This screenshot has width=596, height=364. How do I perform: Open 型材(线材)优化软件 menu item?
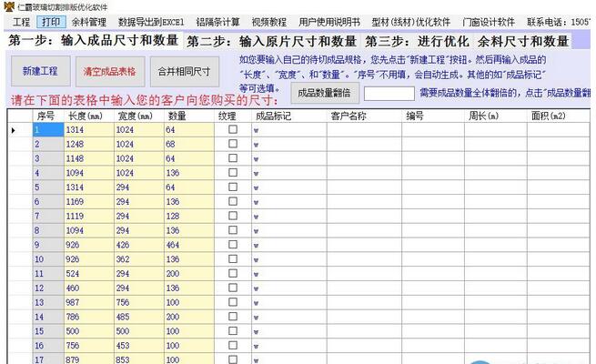tap(411, 22)
